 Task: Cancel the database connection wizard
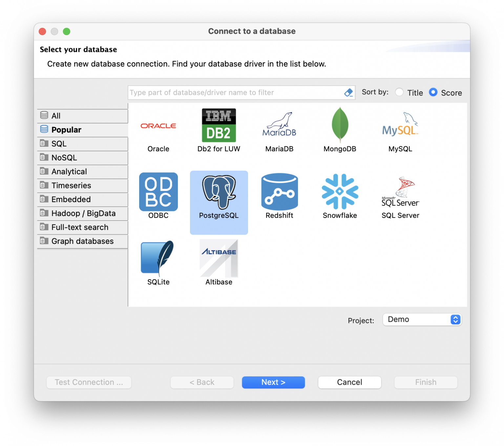(x=349, y=382)
